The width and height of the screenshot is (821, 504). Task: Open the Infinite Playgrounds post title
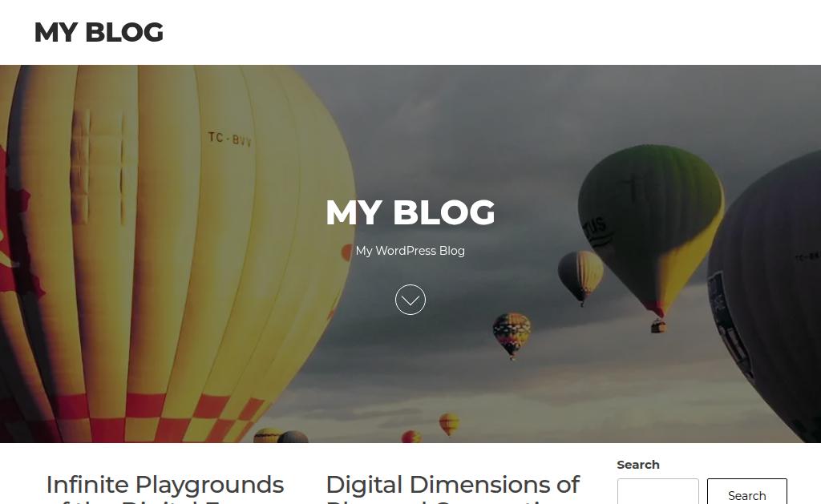pos(165,488)
